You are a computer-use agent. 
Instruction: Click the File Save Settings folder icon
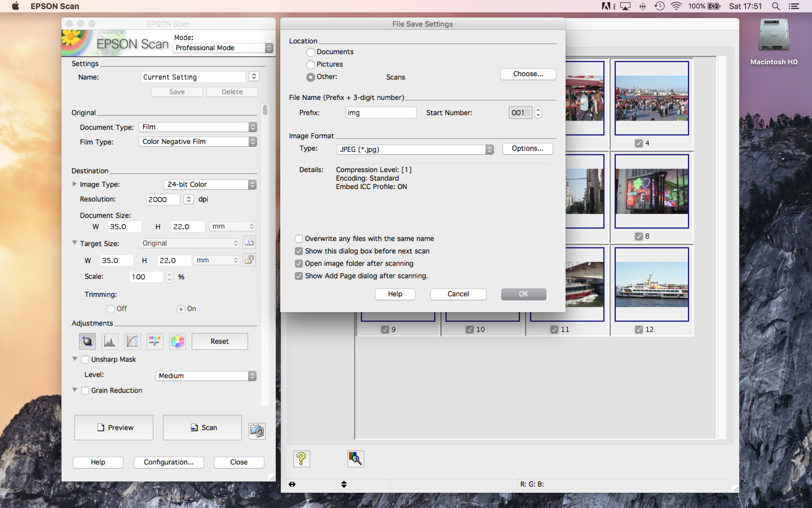pyautogui.click(x=257, y=431)
